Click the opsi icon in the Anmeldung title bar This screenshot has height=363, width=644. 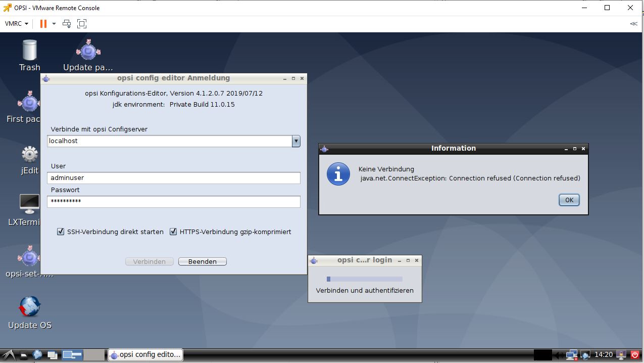pyautogui.click(x=46, y=78)
